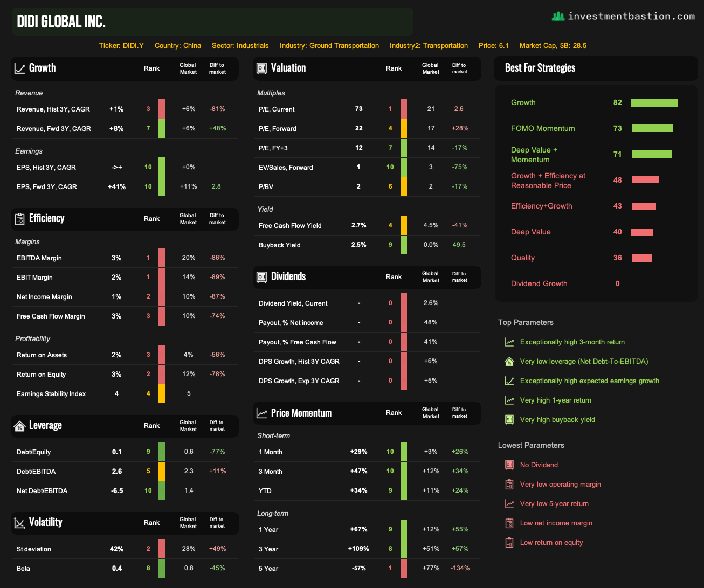
Task: Click icon beside No Dividend
Action: tap(509, 465)
